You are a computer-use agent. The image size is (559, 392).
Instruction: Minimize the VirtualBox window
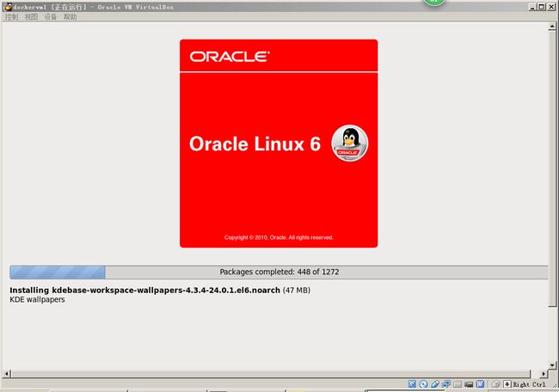point(532,6)
